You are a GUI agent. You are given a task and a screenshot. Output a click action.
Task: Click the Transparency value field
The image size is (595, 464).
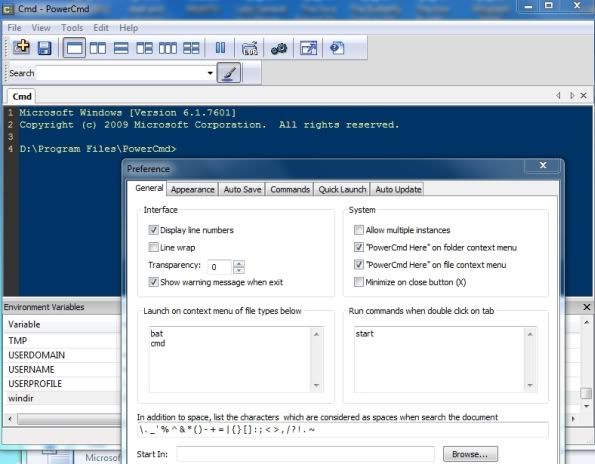219,267
